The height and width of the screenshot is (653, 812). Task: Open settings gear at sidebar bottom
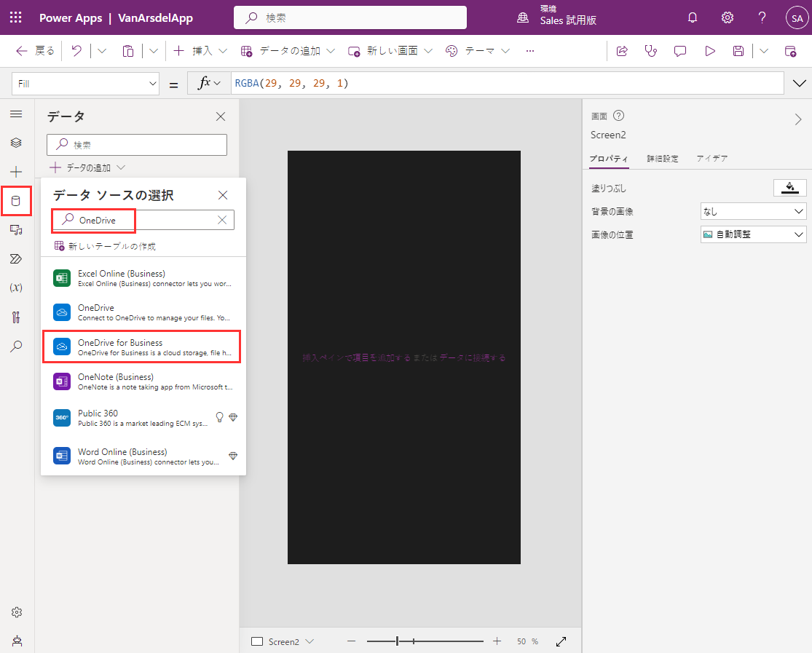click(17, 612)
